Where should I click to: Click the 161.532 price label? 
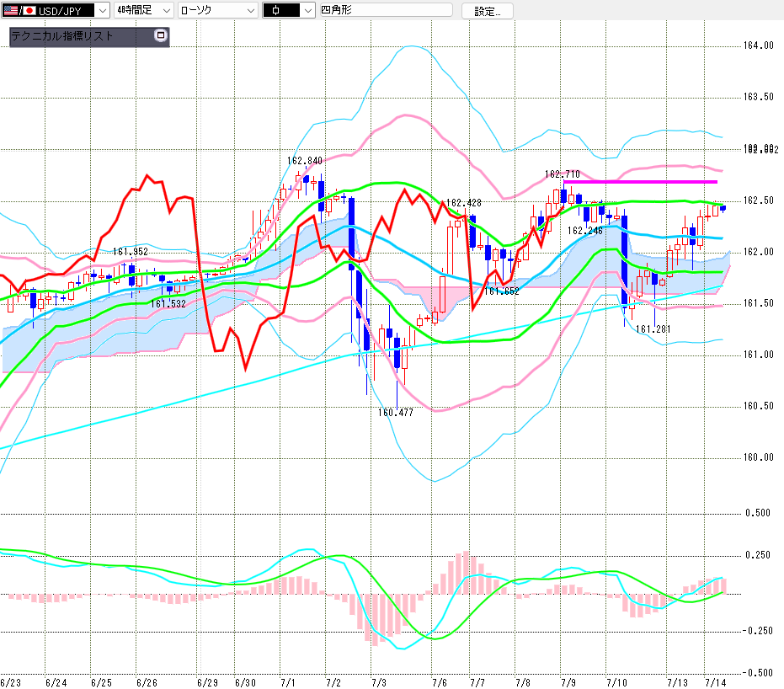tap(168, 303)
